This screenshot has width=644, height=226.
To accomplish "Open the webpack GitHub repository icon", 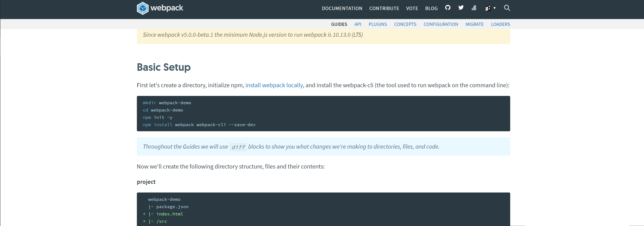I will click(x=447, y=8).
